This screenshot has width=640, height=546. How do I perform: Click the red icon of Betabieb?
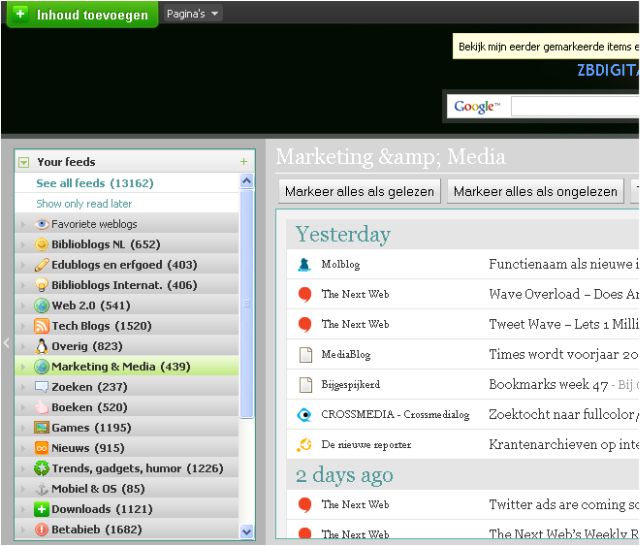pos(41,530)
